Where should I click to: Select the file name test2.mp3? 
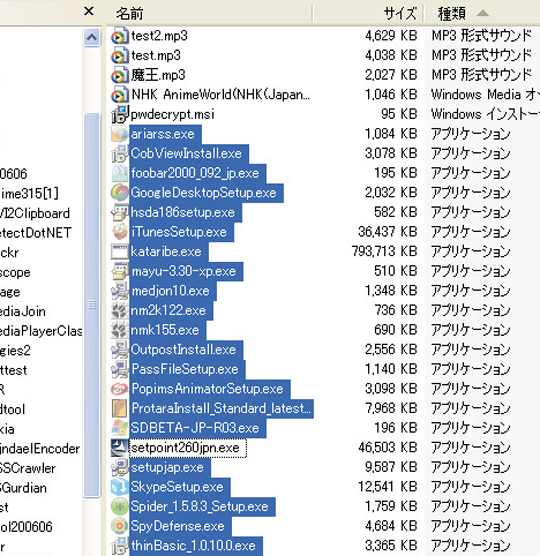(159, 36)
